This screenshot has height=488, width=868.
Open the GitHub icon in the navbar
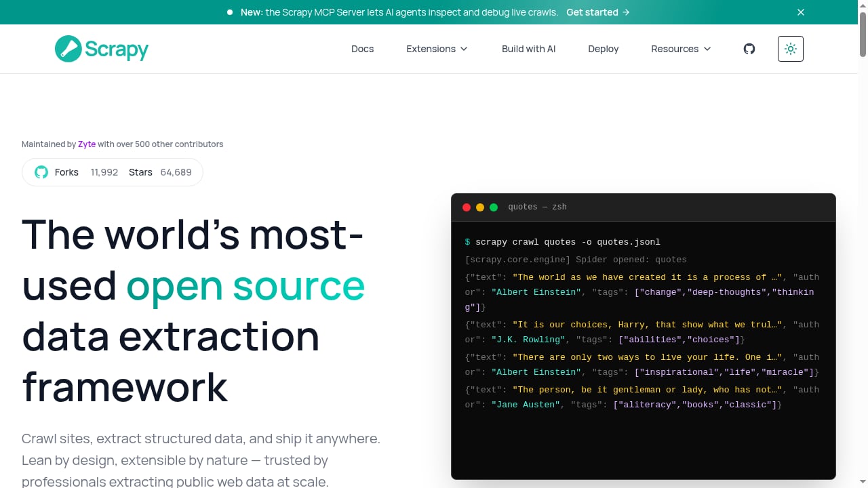click(x=749, y=49)
